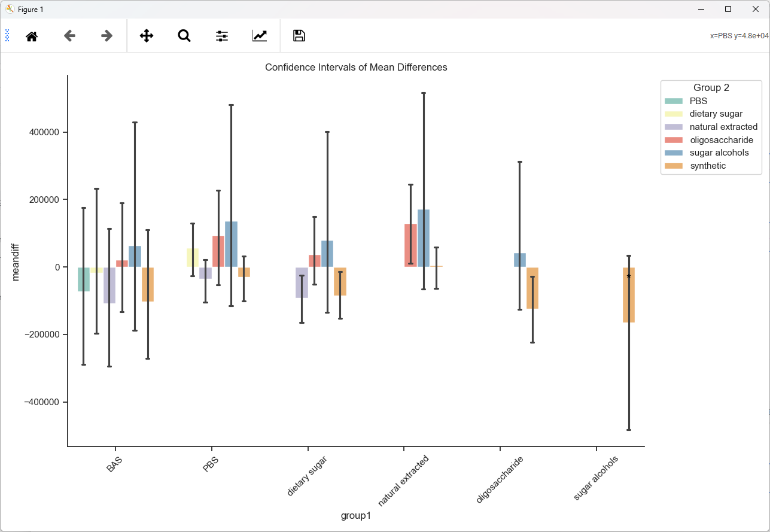Click the orange synthetic bar in sugar alcohols group
The width and height of the screenshot is (770, 532).
pos(629,294)
